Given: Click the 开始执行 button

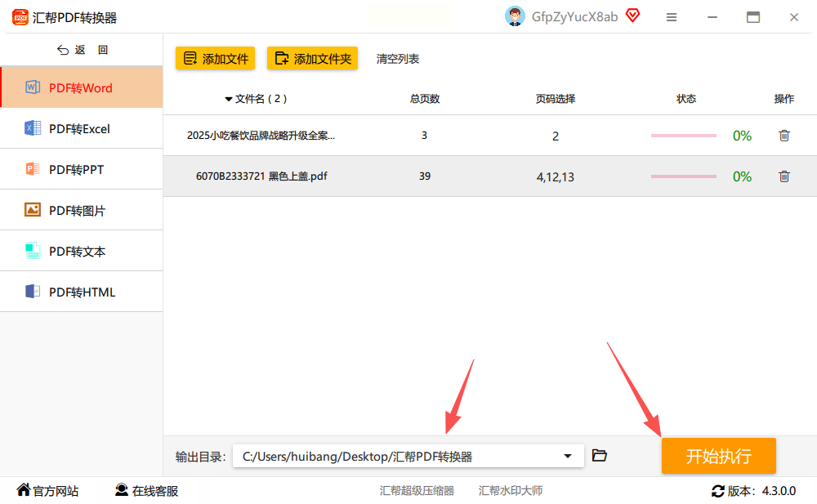Looking at the screenshot, I should [x=718, y=456].
